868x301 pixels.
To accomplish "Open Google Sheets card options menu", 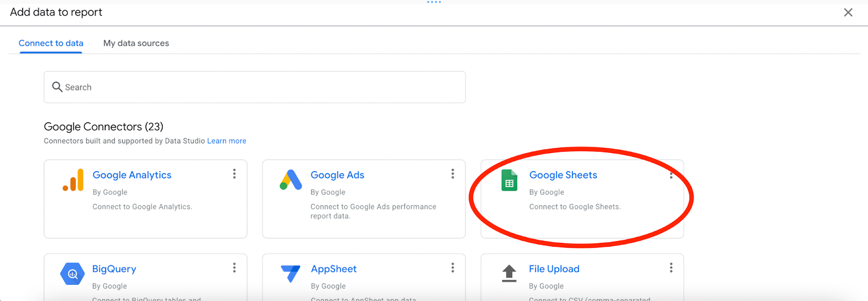I will [x=671, y=174].
